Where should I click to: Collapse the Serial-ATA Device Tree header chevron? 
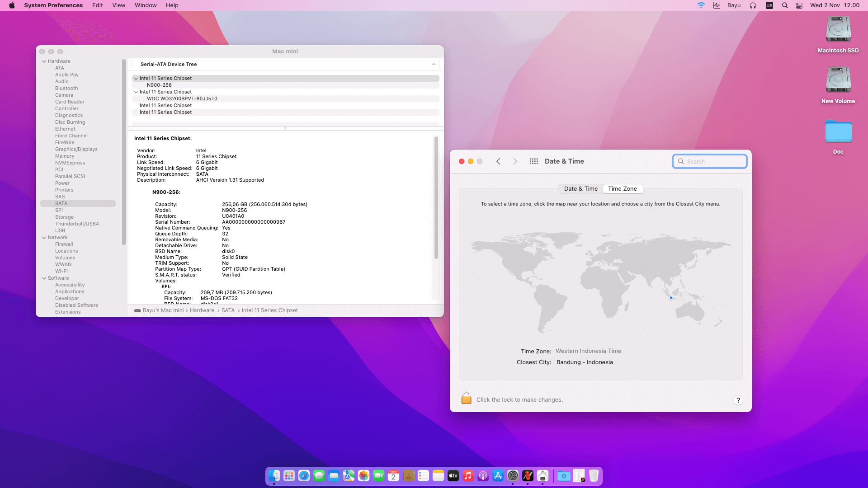coord(434,64)
